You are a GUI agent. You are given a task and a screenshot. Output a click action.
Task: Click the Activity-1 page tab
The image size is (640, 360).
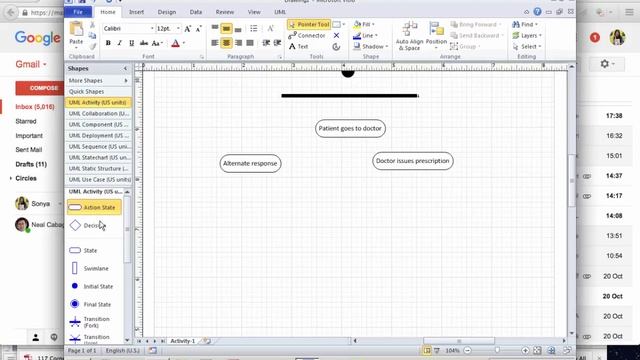tap(182, 341)
